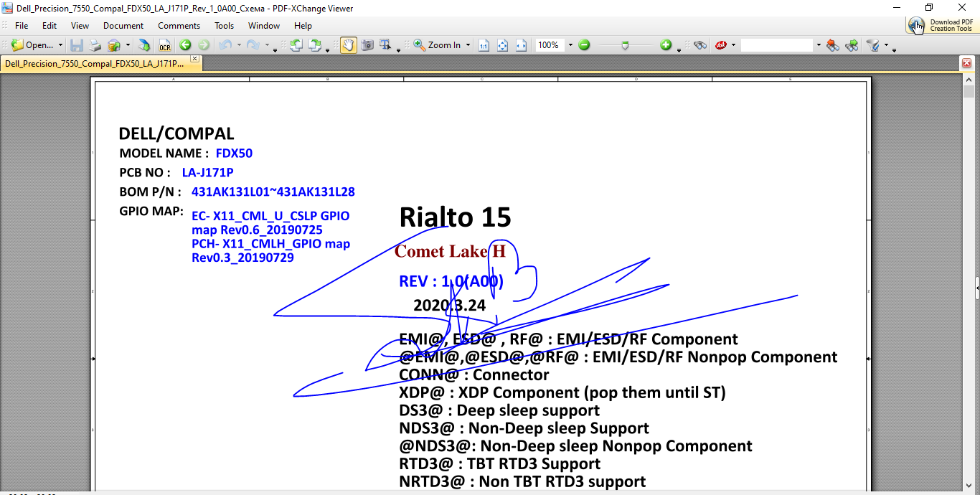Click the Open folder icon in toolbar

pos(17,45)
